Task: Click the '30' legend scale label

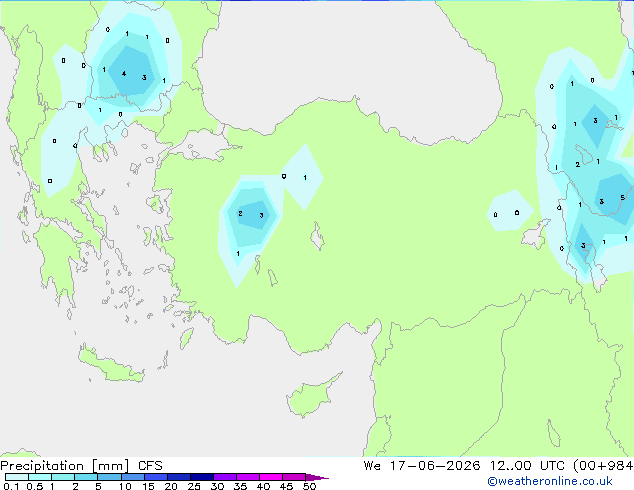Action: [x=217, y=486]
